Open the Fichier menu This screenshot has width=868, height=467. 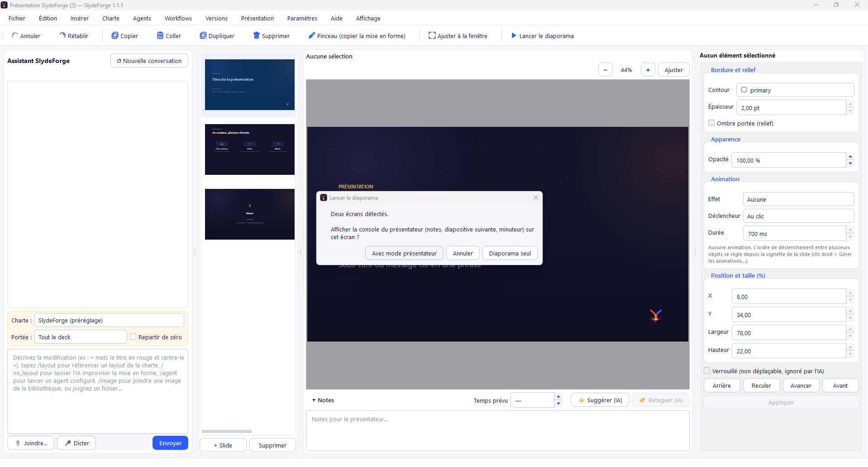click(17, 18)
